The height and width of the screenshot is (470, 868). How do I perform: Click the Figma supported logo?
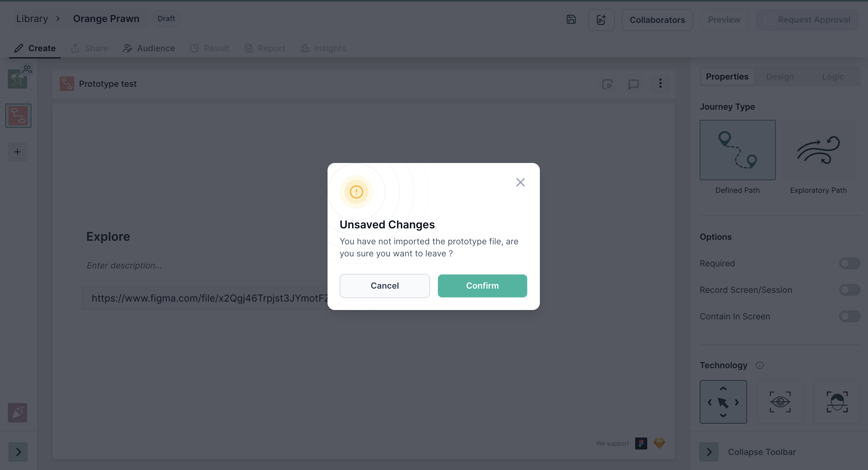tap(641, 443)
